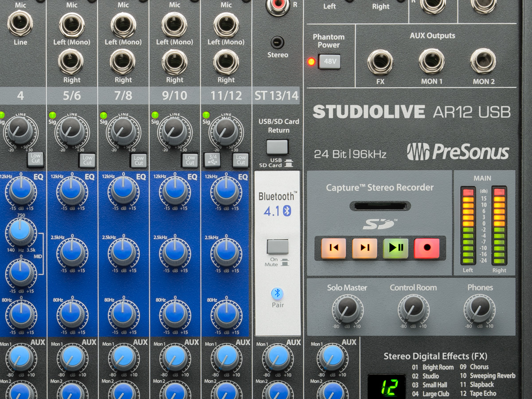
Task: Enable Low Cut on channel 9/10
Action: click(190, 160)
